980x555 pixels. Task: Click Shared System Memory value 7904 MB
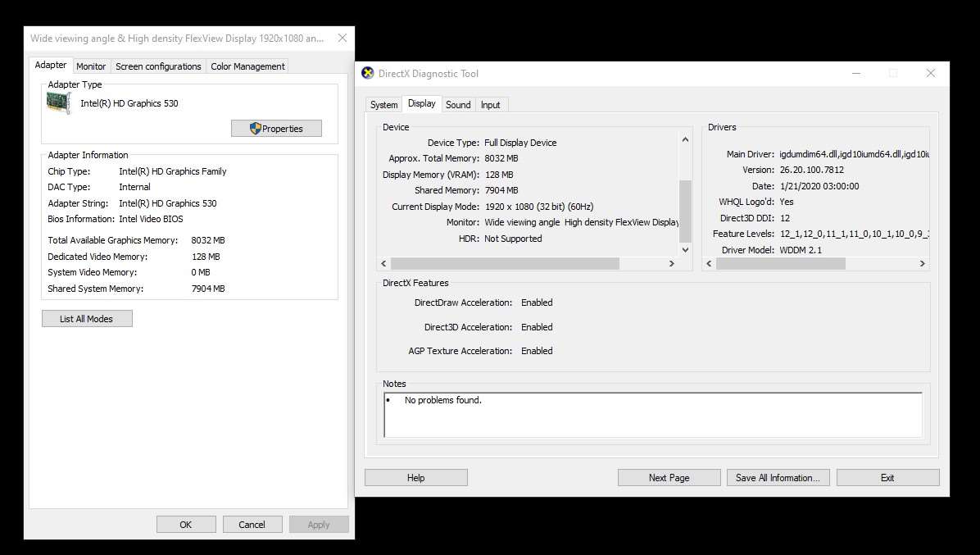[208, 289]
